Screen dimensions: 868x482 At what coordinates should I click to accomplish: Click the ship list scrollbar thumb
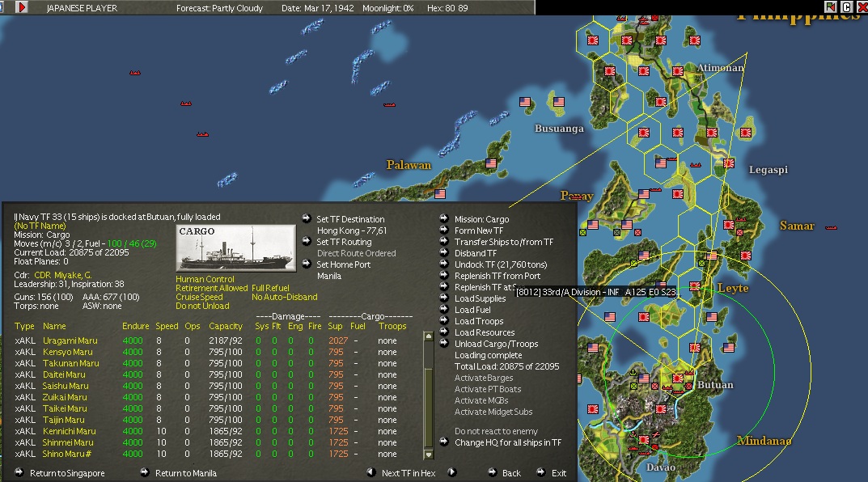[x=428, y=406]
